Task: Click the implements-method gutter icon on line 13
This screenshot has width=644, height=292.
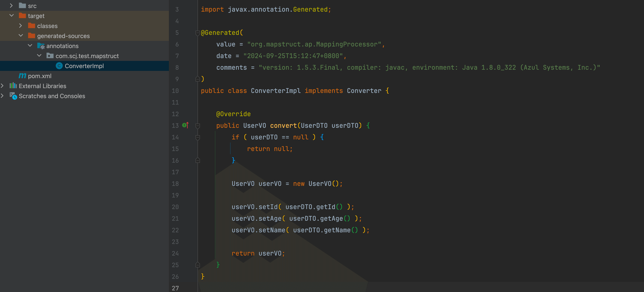Action: pyautogui.click(x=185, y=125)
